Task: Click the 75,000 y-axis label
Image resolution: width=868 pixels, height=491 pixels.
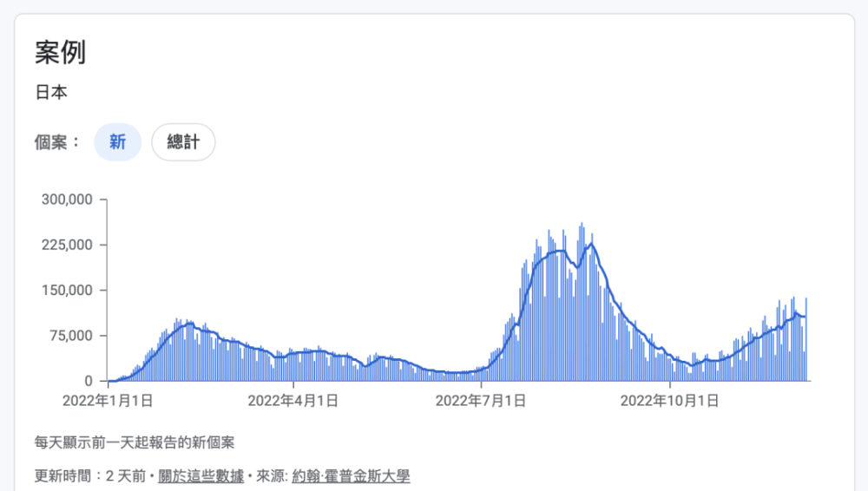Action: (x=71, y=336)
